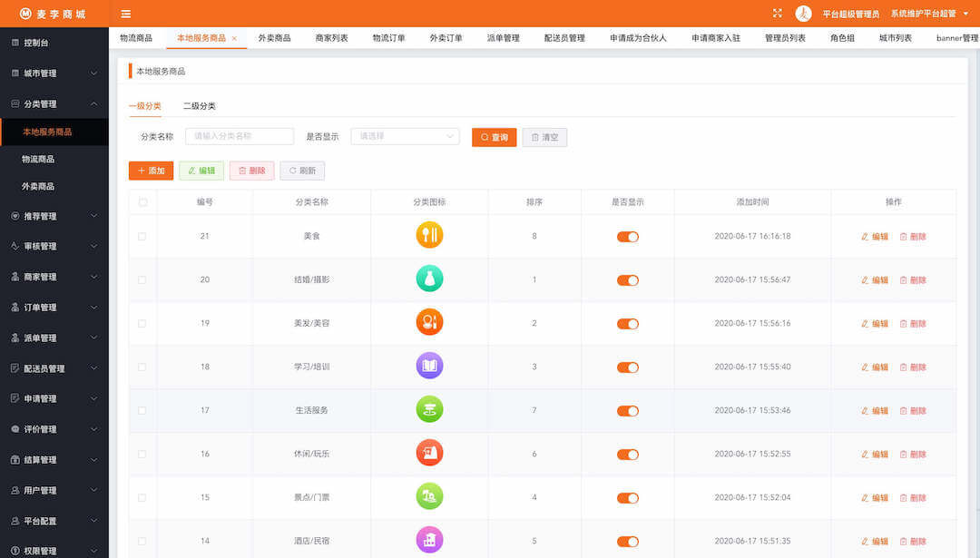Toggle display switch for 美食 row
The height and width of the screenshot is (558, 980).
click(627, 237)
